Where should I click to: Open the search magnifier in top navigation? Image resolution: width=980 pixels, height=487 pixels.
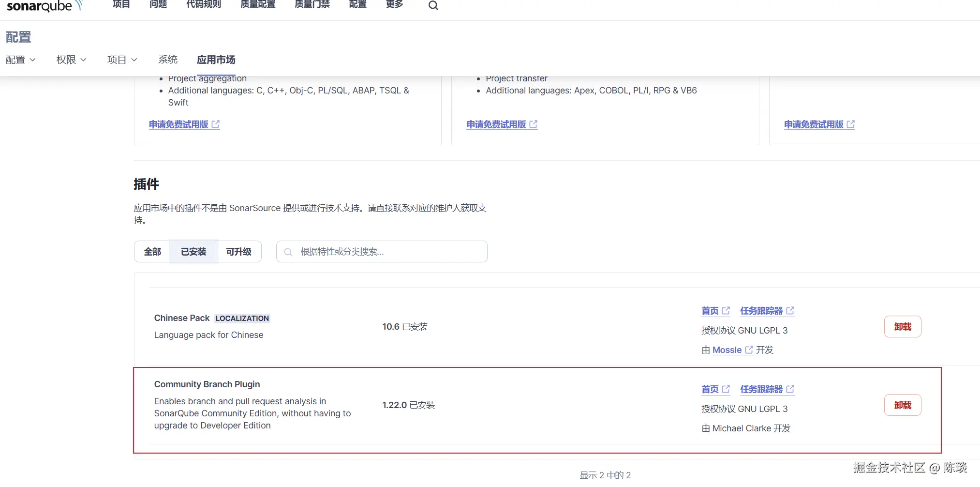pos(433,5)
